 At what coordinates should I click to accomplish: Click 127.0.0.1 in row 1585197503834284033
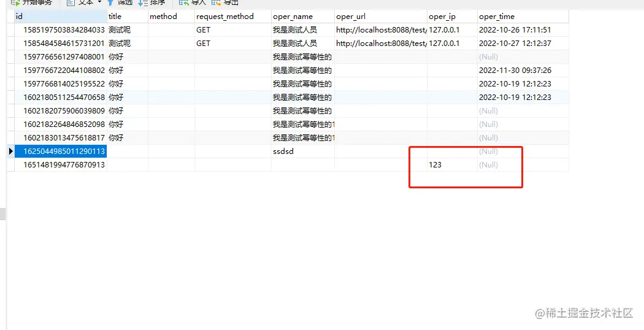[444, 30]
